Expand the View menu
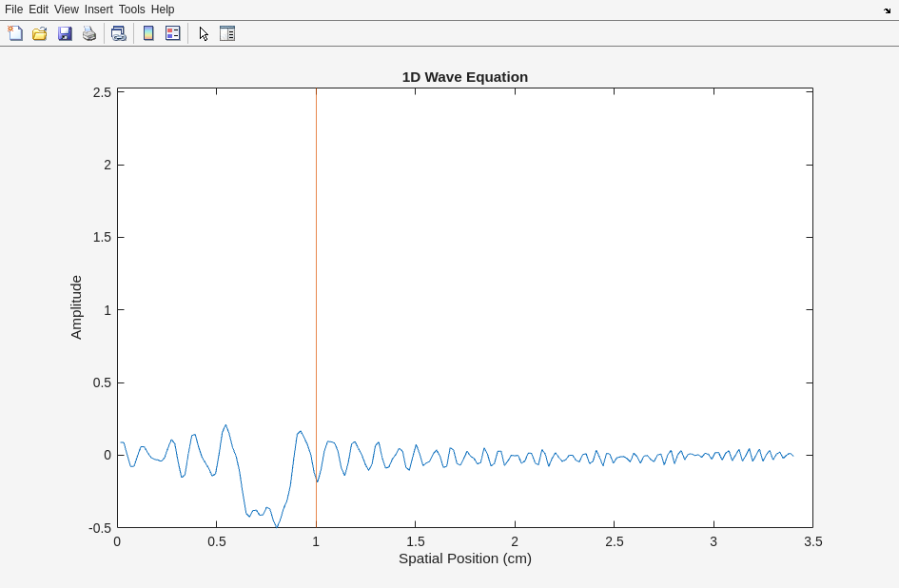This screenshot has width=899, height=588. pyautogui.click(x=66, y=10)
